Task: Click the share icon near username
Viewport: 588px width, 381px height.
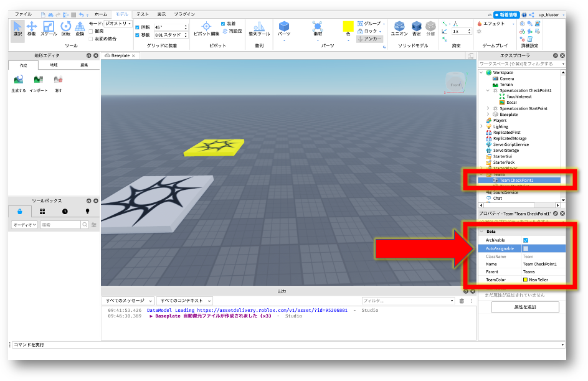Action: (531, 15)
